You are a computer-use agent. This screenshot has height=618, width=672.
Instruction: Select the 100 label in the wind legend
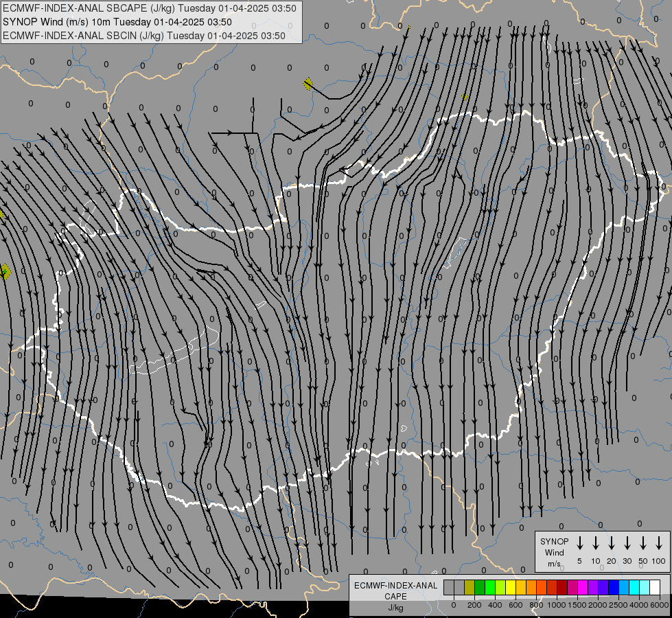[659, 561]
